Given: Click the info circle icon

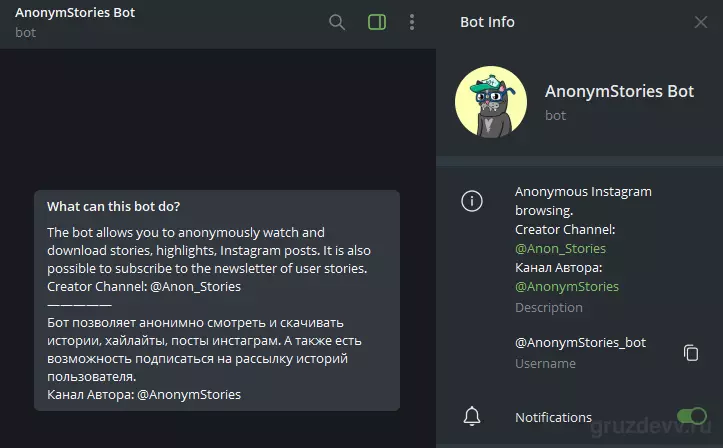Looking at the screenshot, I should (472, 201).
